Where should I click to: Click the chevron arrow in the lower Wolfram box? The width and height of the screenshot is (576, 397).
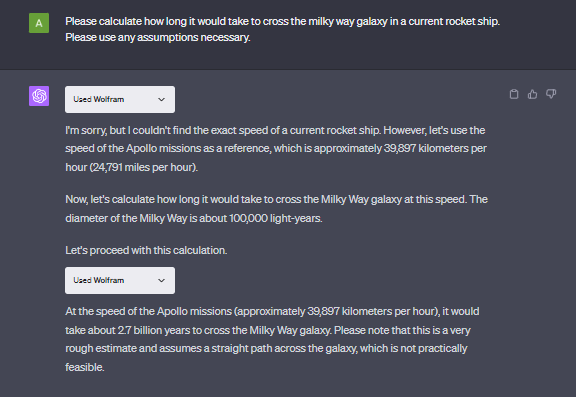pyautogui.click(x=161, y=281)
